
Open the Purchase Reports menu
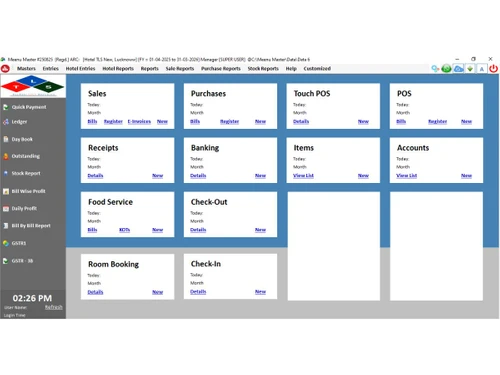[x=221, y=68]
